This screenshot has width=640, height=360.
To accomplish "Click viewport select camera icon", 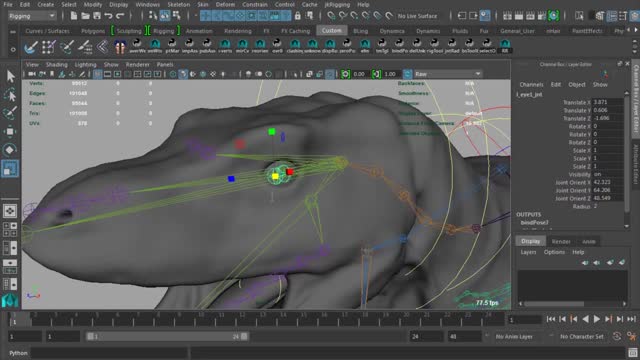I will (x=32, y=74).
